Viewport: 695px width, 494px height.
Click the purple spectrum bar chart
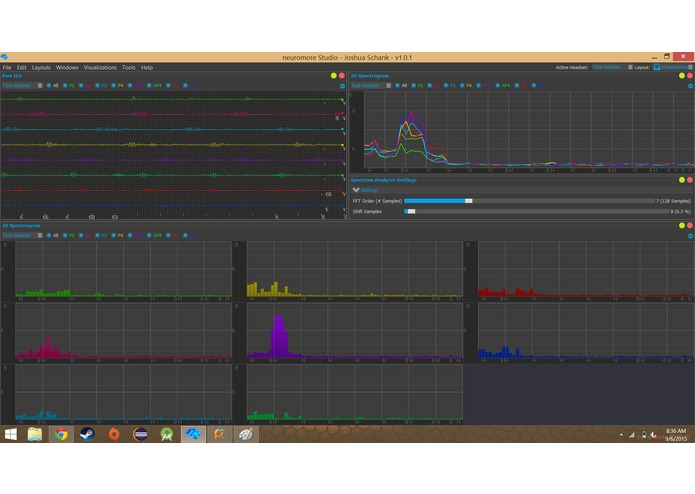pyautogui.click(x=355, y=333)
